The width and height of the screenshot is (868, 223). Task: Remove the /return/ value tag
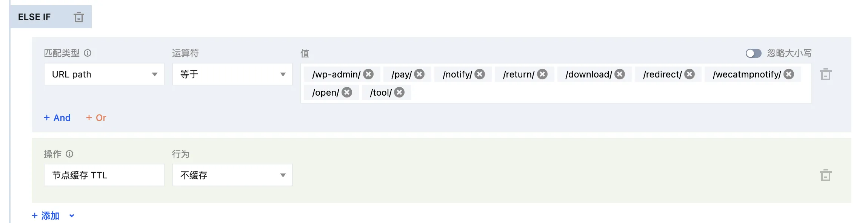click(542, 74)
